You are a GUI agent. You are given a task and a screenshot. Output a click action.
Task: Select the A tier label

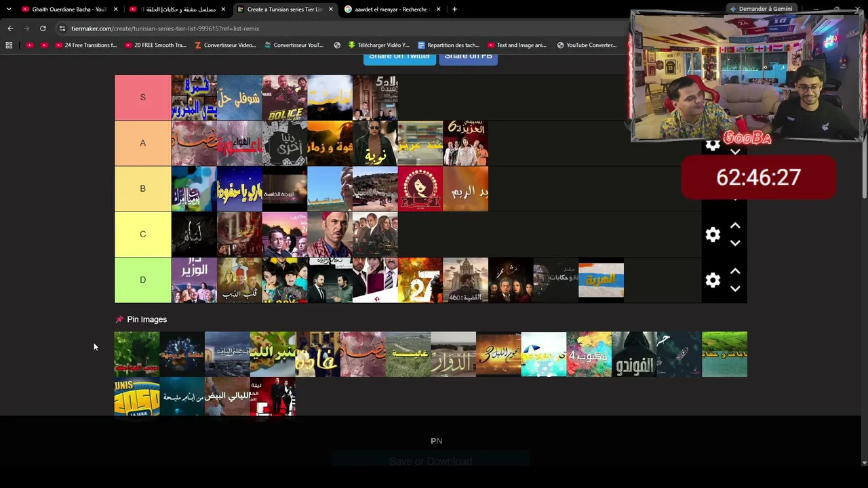tap(142, 143)
